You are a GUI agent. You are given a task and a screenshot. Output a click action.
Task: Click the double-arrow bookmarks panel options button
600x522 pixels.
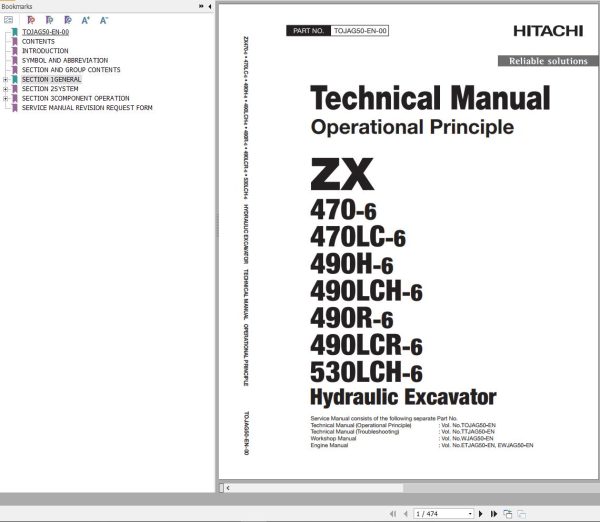tap(201, 6)
